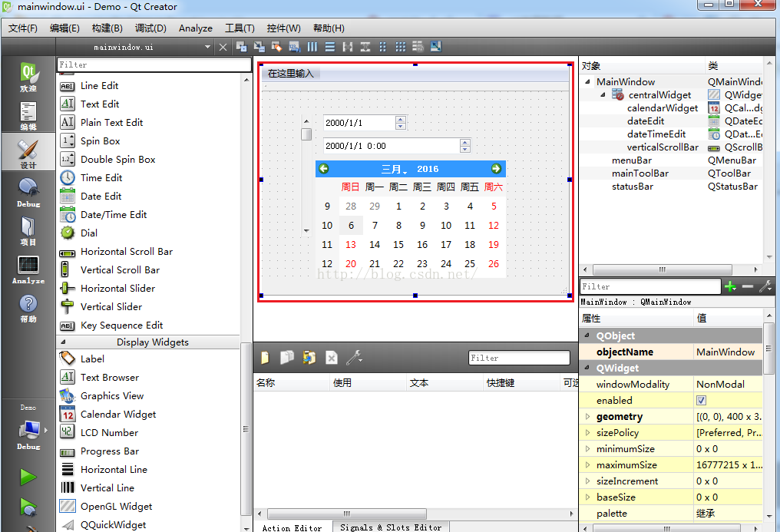
Task: Collapse the QObject property group
Action: (x=587, y=335)
